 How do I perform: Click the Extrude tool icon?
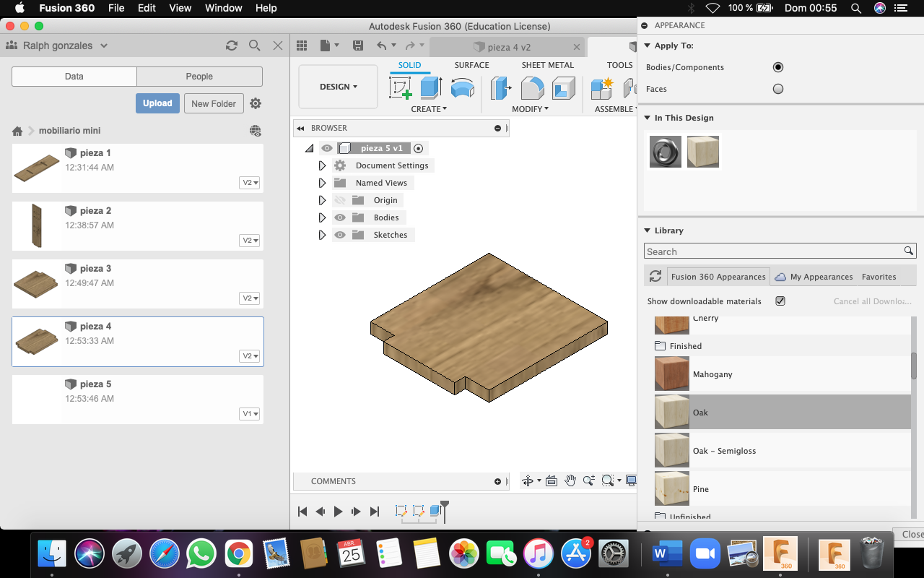click(x=431, y=88)
